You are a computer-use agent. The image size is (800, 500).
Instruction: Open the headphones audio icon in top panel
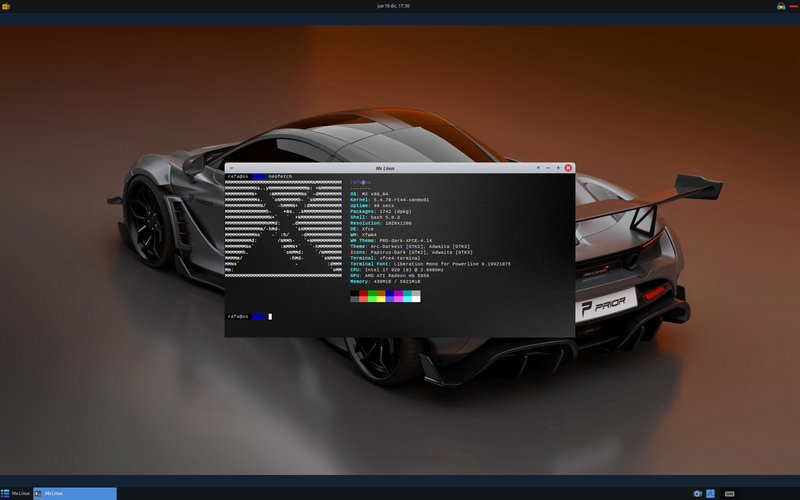(x=781, y=6)
